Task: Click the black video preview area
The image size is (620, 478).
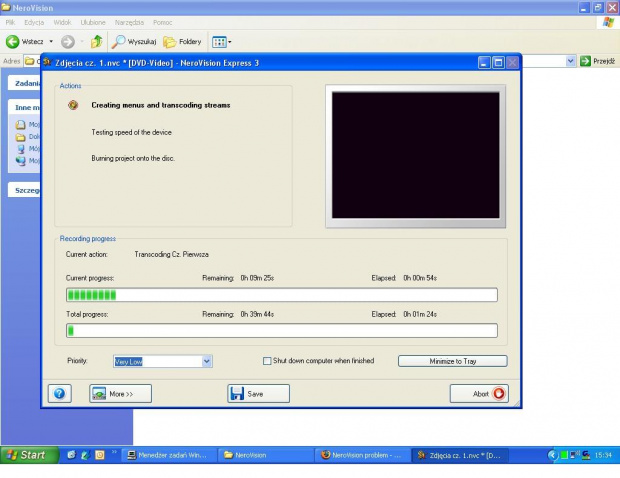Action: point(416,155)
